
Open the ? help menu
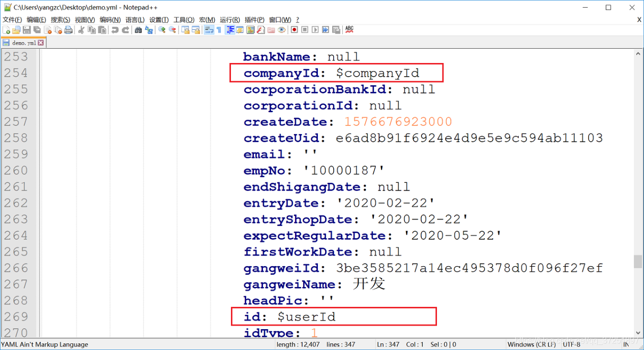pyautogui.click(x=298, y=20)
